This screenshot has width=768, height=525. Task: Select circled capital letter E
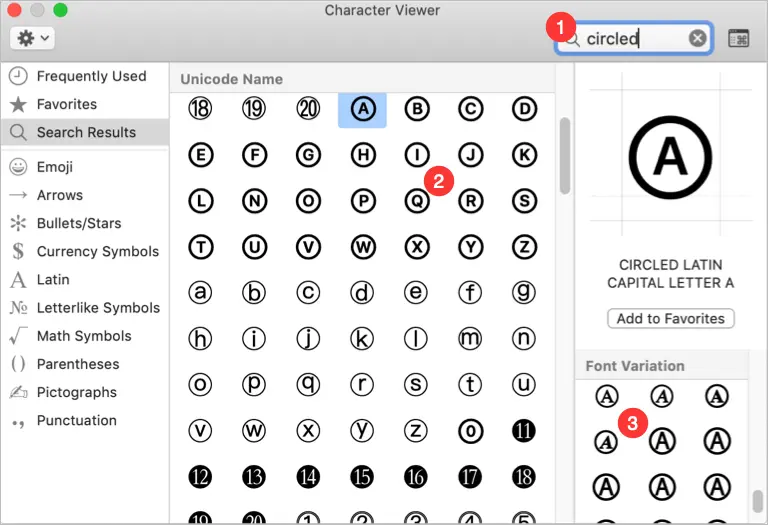(x=200, y=155)
